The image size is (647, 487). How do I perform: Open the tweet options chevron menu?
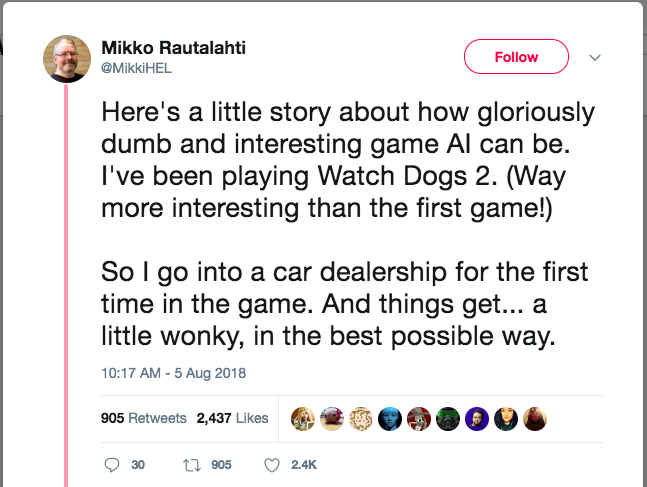(595, 57)
